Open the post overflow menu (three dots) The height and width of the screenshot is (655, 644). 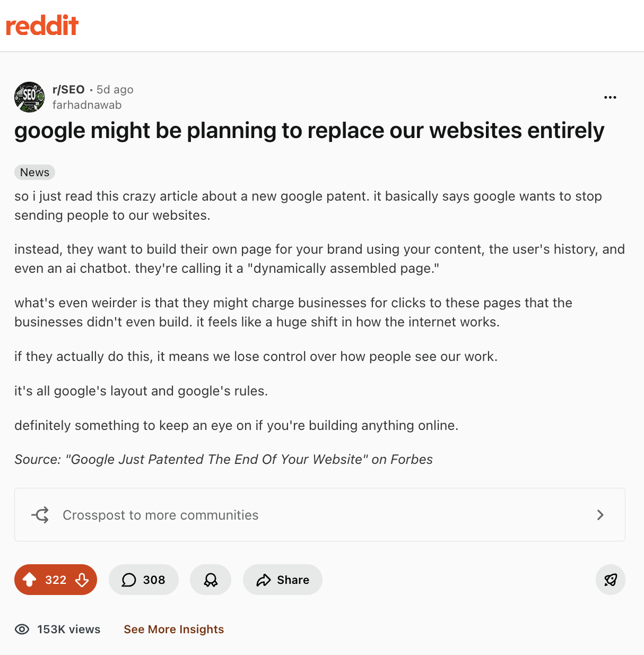coord(610,97)
